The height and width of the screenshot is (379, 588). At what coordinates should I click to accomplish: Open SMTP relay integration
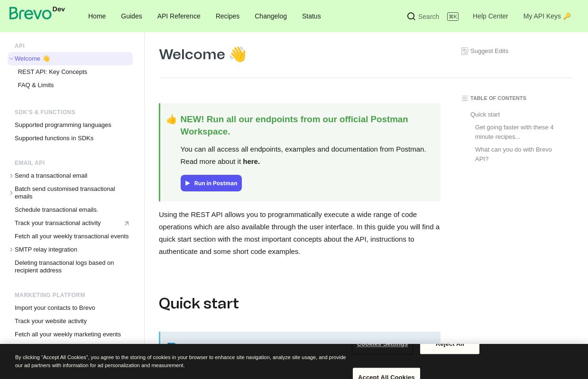point(46,250)
